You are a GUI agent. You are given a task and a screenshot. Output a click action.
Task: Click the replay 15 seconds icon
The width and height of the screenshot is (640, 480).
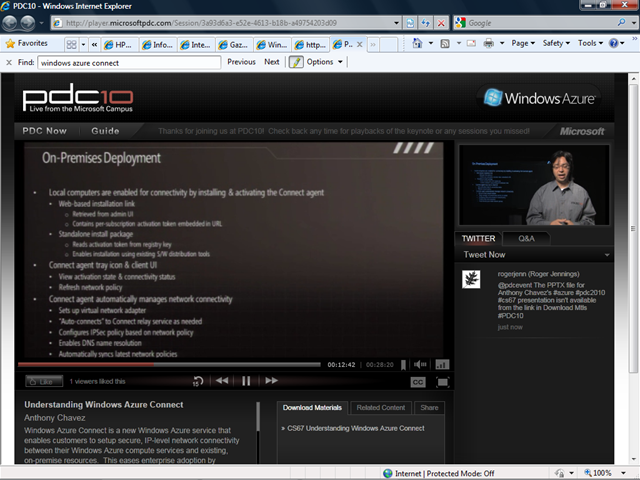(x=198, y=381)
